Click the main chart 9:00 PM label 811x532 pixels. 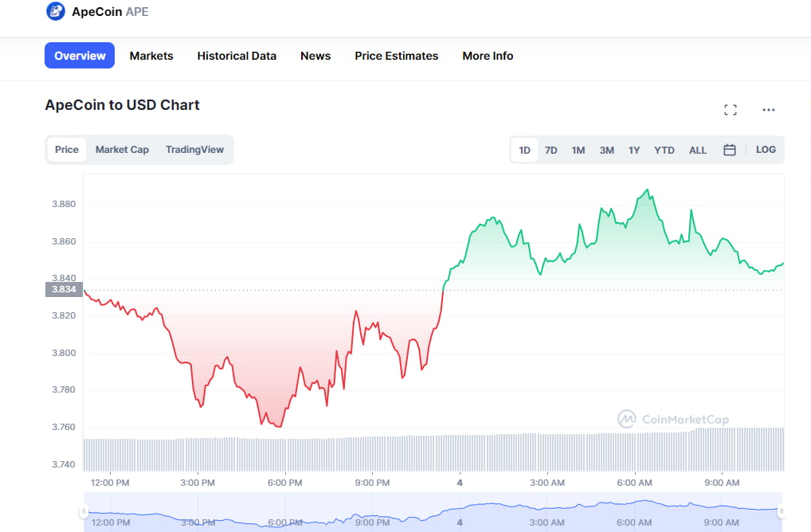pos(372,483)
